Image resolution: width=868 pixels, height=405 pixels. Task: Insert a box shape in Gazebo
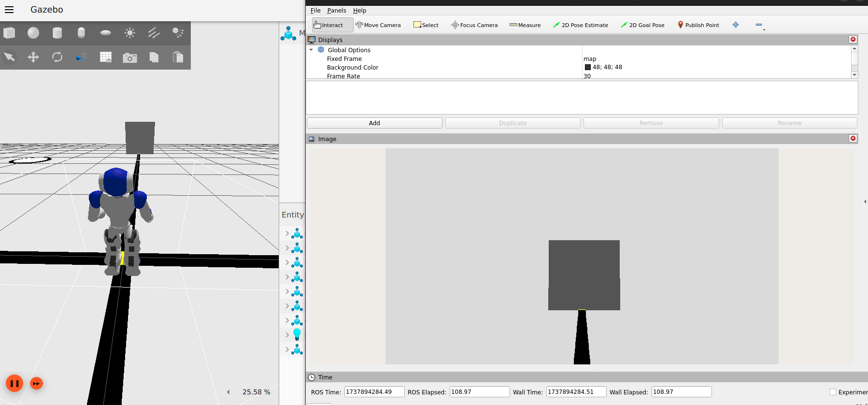tap(9, 33)
